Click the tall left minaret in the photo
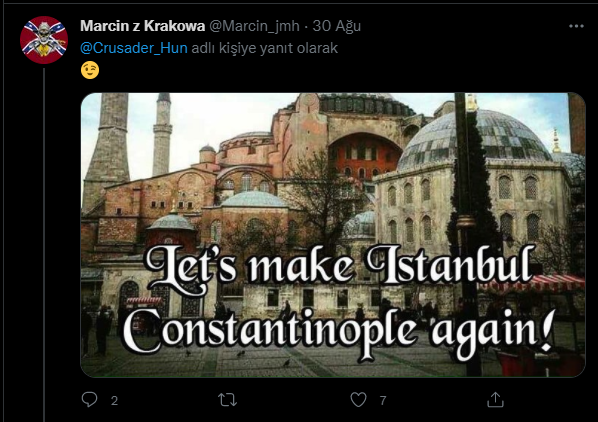Image resolution: width=598 pixels, height=422 pixels. [108, 149]
